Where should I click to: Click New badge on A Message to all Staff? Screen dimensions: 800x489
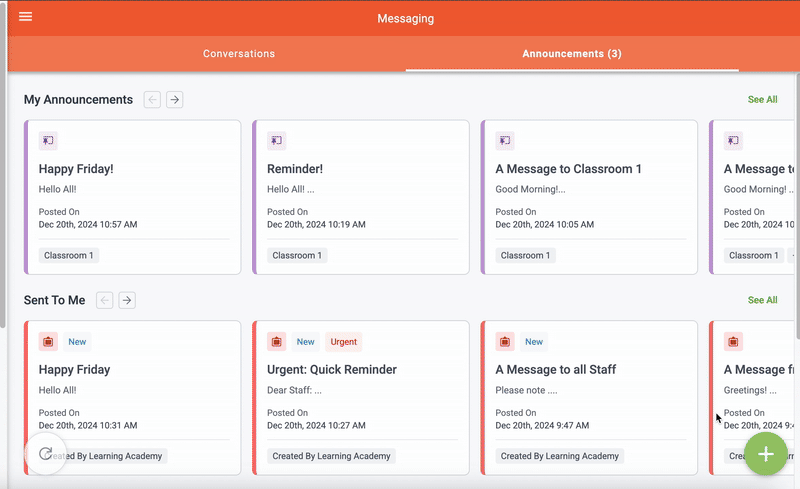534,342
